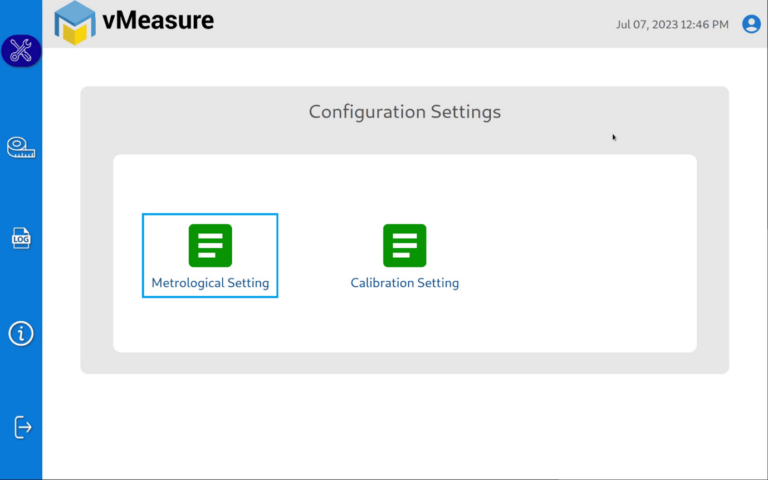Click the Configuration Settings heading
The width and height of the screenshot is (768, 480).
405,112
